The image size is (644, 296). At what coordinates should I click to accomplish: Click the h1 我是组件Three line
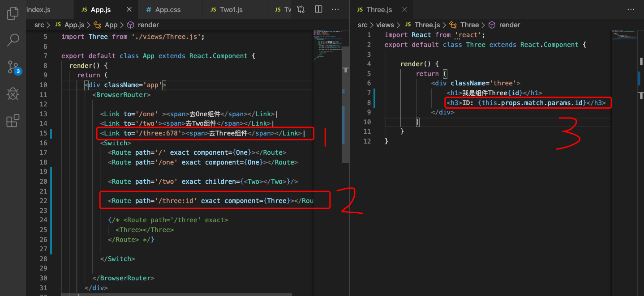[494, 93]
